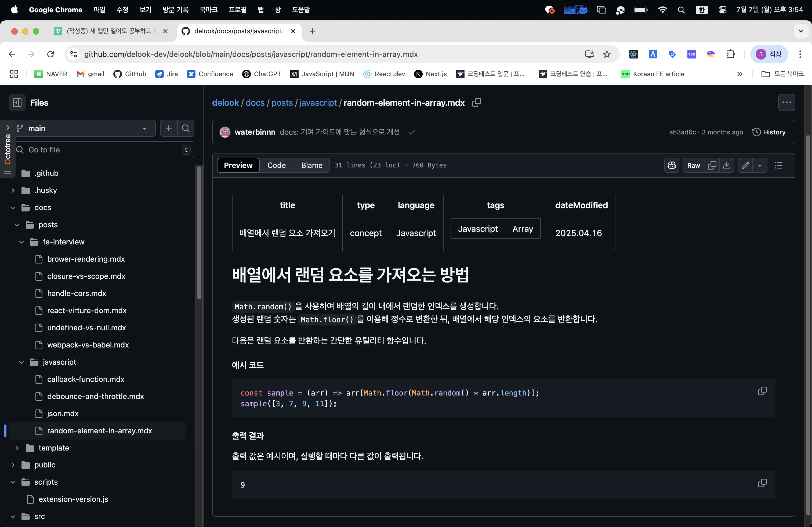The width and height of the screenshot is (812, 527).
Task: Download the raw file
Action: pos(727,165)
